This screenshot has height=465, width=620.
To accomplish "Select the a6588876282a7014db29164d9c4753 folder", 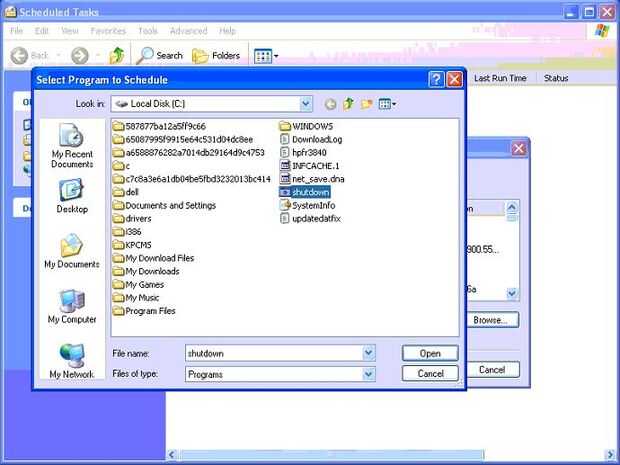I will point(189,152).
